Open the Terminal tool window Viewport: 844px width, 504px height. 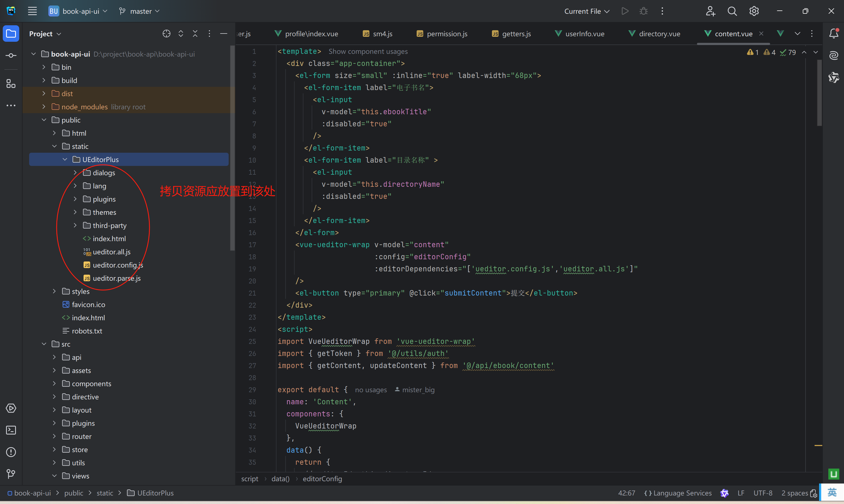11,430
